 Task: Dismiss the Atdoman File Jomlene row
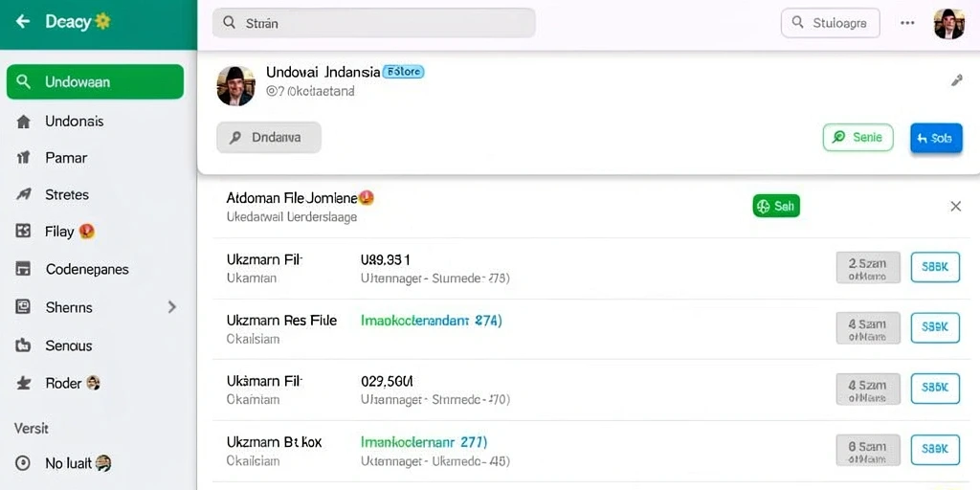pos(956,207)
